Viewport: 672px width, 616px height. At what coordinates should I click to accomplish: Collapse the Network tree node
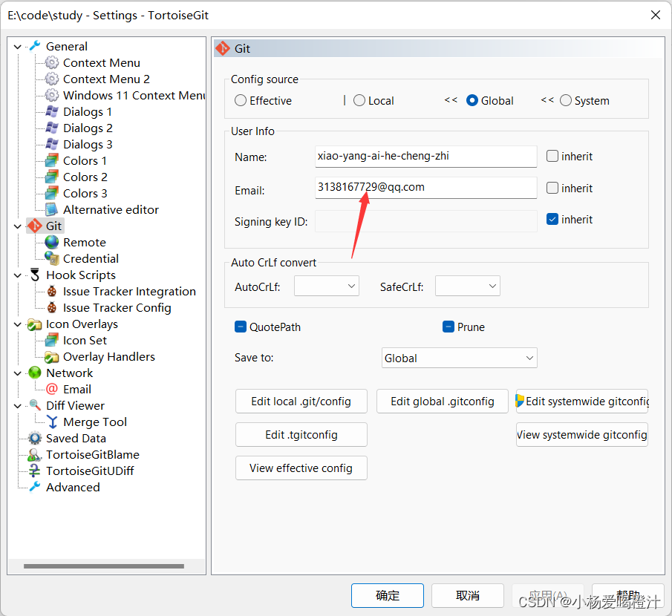(18, 373)
